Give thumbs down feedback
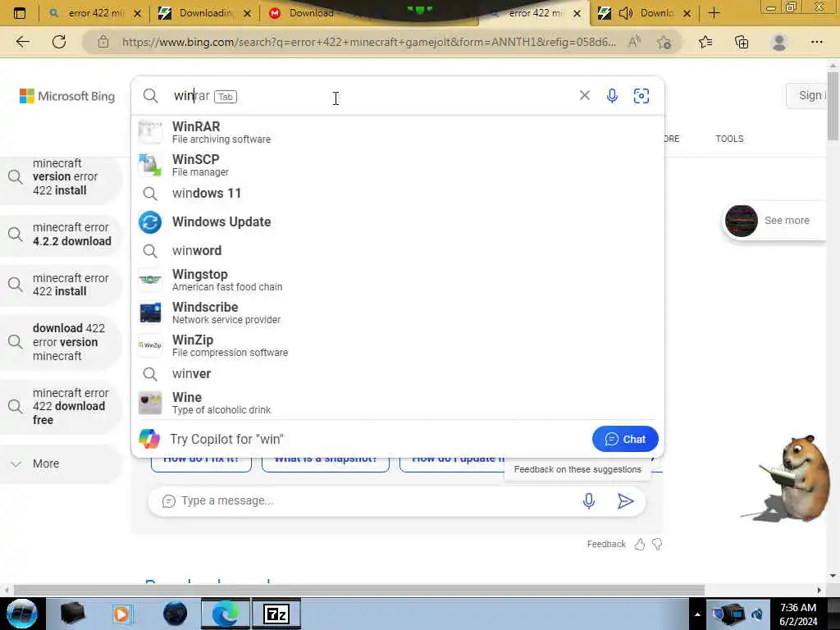 pyautogui.click(x=657, y=545)
